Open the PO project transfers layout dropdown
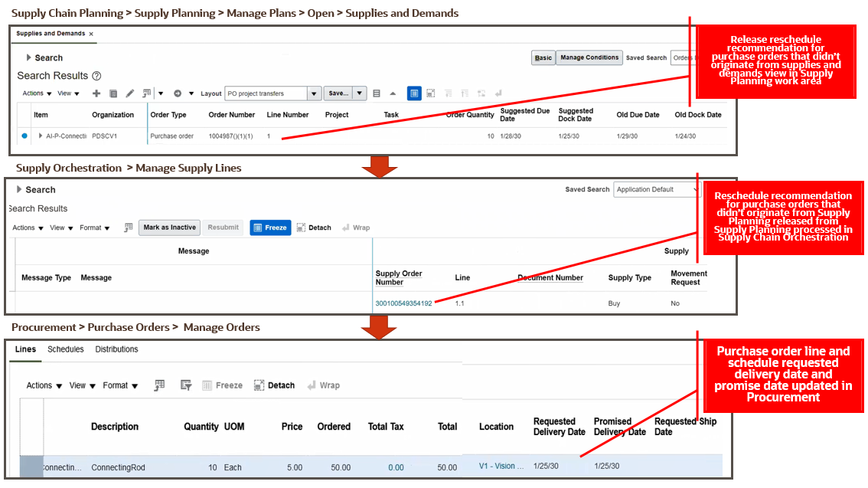The width and height of the screenshot is (868, 488). pos(313,93)
